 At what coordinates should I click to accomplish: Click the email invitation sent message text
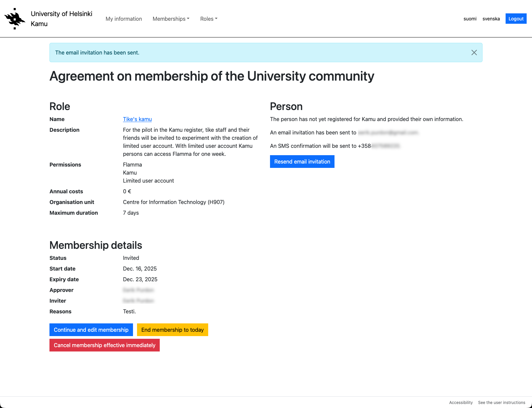pos(97,53)
